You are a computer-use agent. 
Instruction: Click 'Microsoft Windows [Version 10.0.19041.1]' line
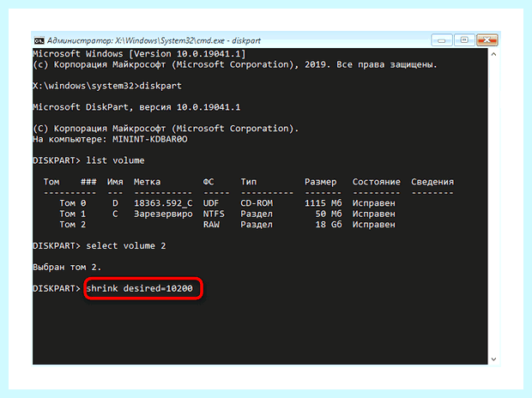click(139, 54)
